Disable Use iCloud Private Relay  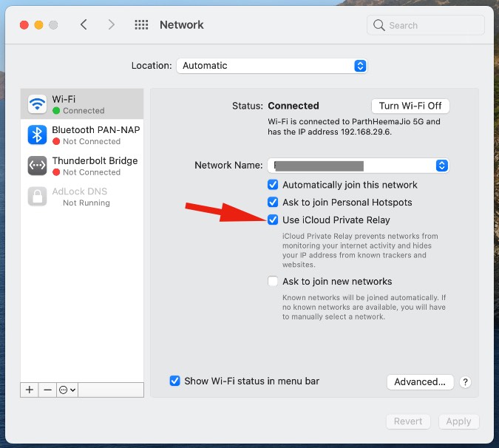(x=274, y=220)
